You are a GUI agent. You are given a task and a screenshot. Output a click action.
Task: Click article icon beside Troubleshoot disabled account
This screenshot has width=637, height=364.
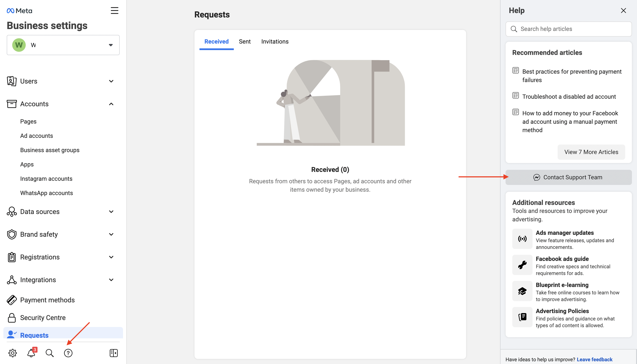[516, 96]
